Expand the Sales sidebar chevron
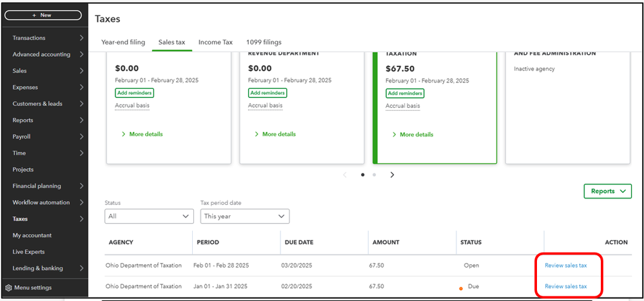This screenshot has height=301, width=644. tap(81, 71)
